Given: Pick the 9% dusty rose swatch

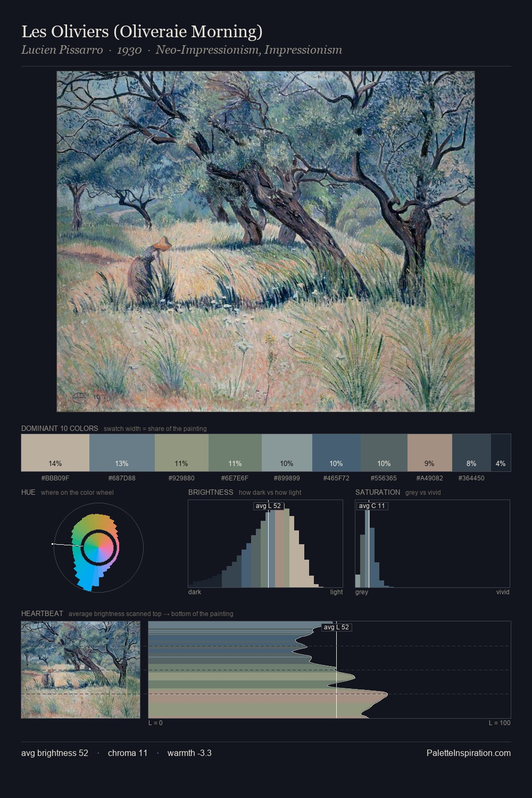Looking at the screenshot, I should (x=430, y=453).
